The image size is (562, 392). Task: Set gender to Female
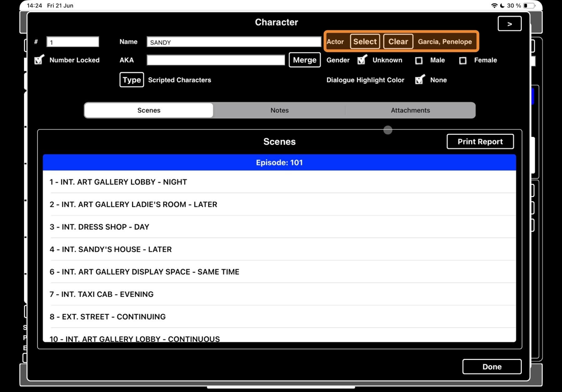[x=463, y=61]
